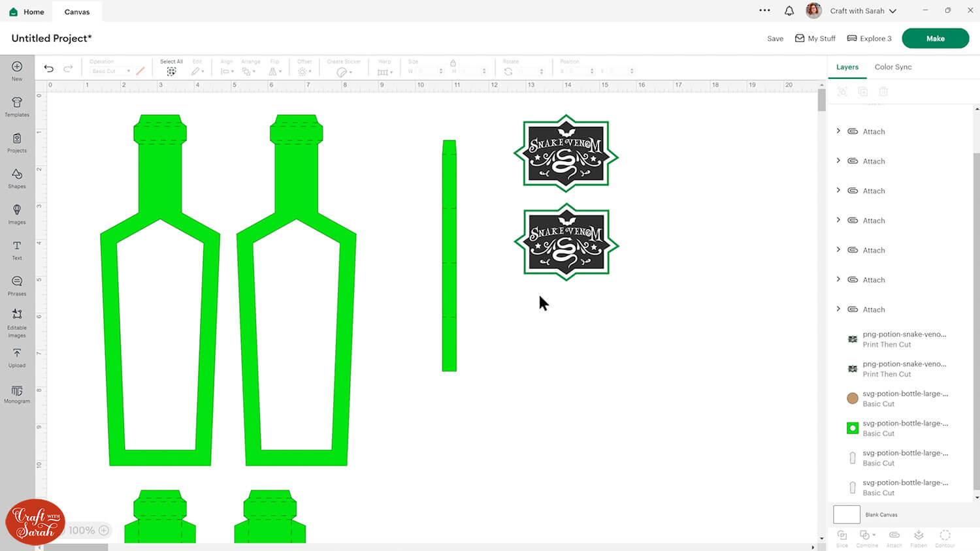
Task: Click the Height size field
Action: [x=473, y=71]
